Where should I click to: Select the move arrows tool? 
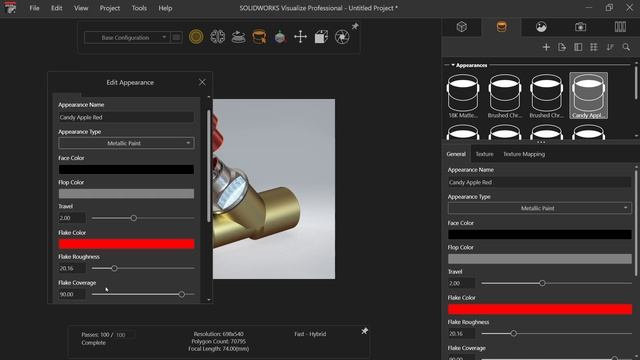click(300, 37)
